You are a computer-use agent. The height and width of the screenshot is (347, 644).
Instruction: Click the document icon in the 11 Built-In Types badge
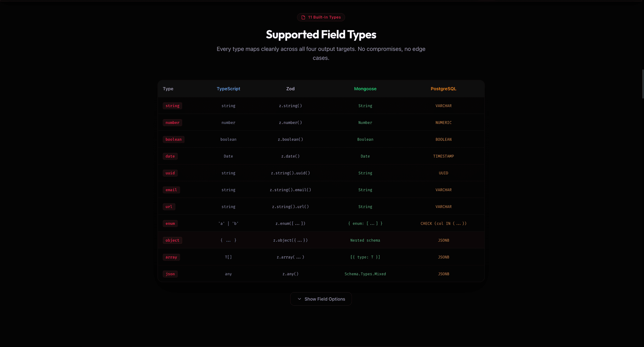[x=303, y=17]
